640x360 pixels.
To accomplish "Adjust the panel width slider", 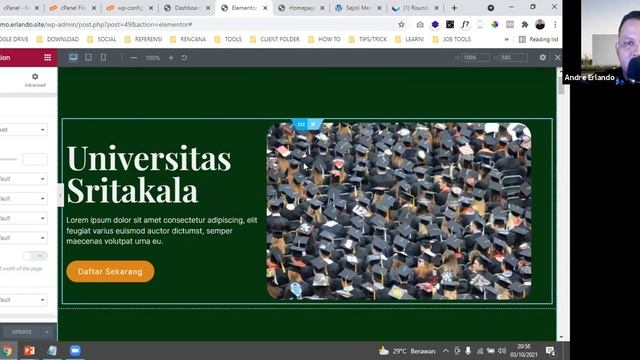I will pyautogui.click(x=9, y=160).
